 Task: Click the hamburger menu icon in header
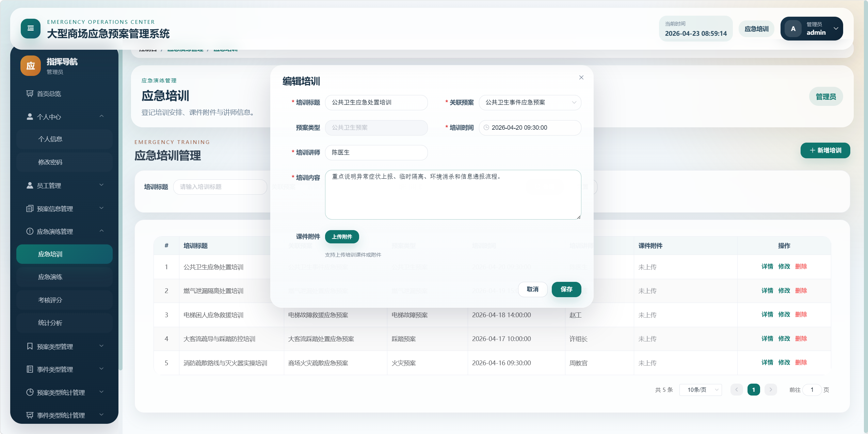30,28
